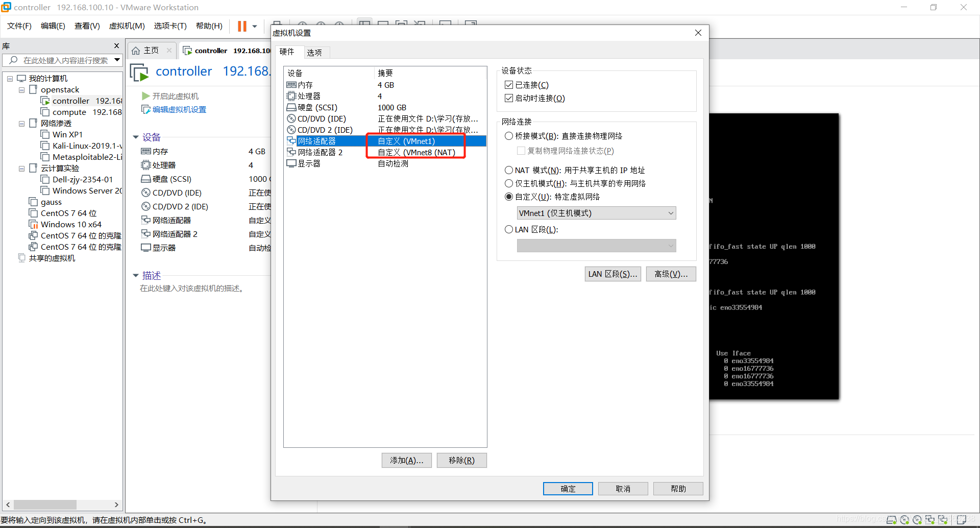980x528 pixels.
Task: Click the 帮助 button in settings dialog
Action: [x=678, y=489]
